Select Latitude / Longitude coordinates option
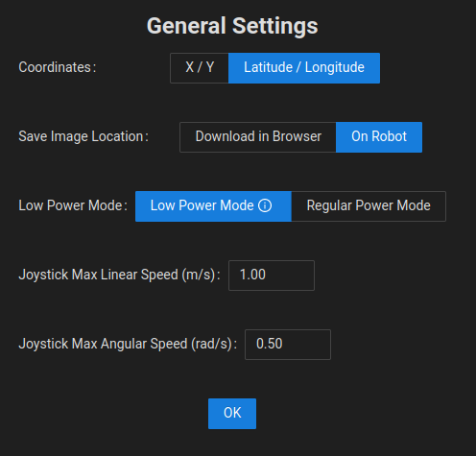Screen dimensions: 476x456 [304, 68]
